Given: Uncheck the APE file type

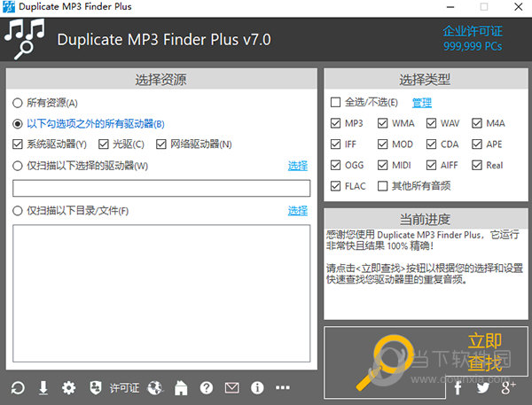Looking at the screenshot, I should 477,144.
